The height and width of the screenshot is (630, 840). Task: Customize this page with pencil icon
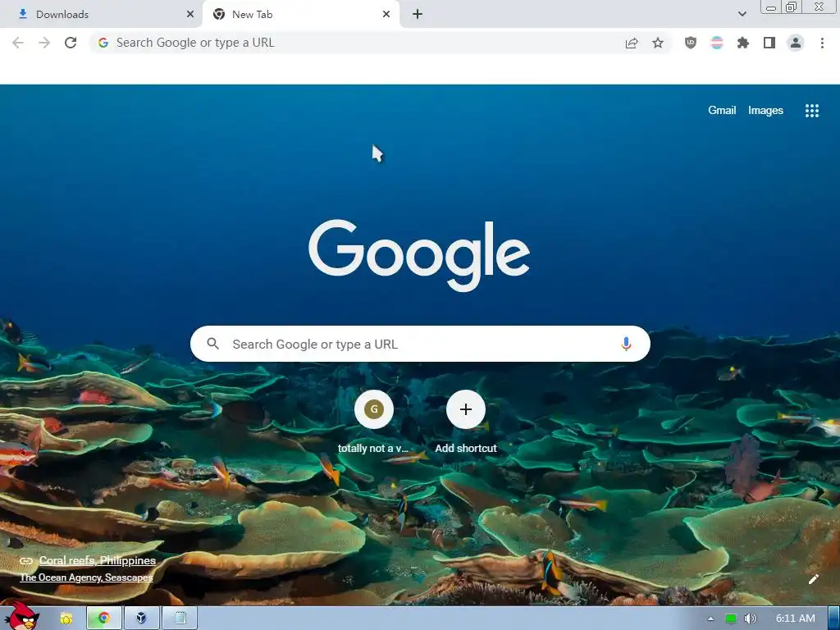813,579
